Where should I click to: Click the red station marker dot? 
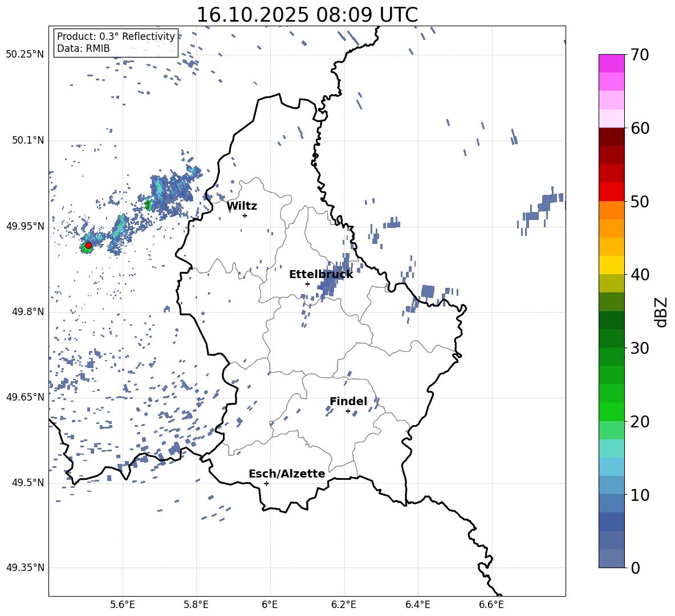pos(88,246)
